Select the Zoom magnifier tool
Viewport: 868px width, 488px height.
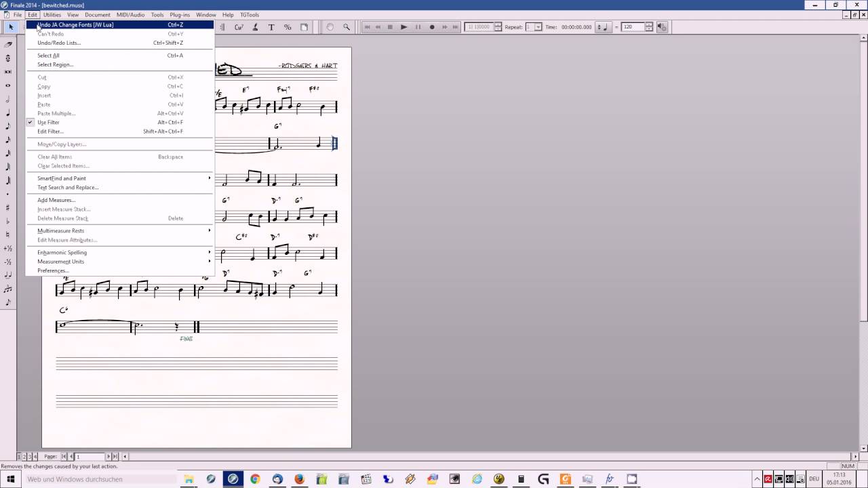point(347,27)
